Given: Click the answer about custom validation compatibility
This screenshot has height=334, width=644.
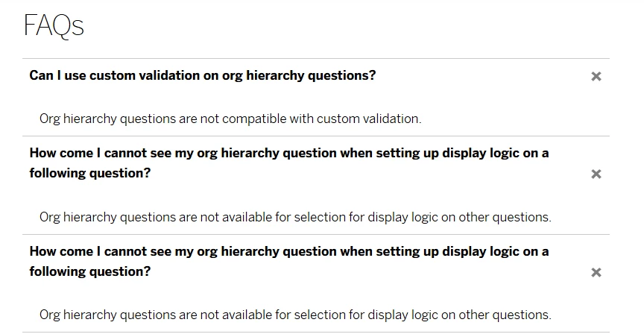Looking at the screenshot, I should tap(230, 119).
